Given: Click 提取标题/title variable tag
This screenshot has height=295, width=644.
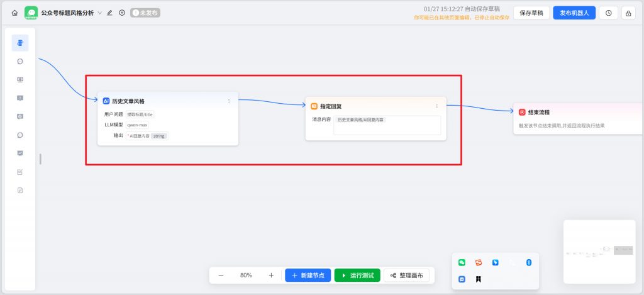Looking at the screenshot, I should point(140,114).
